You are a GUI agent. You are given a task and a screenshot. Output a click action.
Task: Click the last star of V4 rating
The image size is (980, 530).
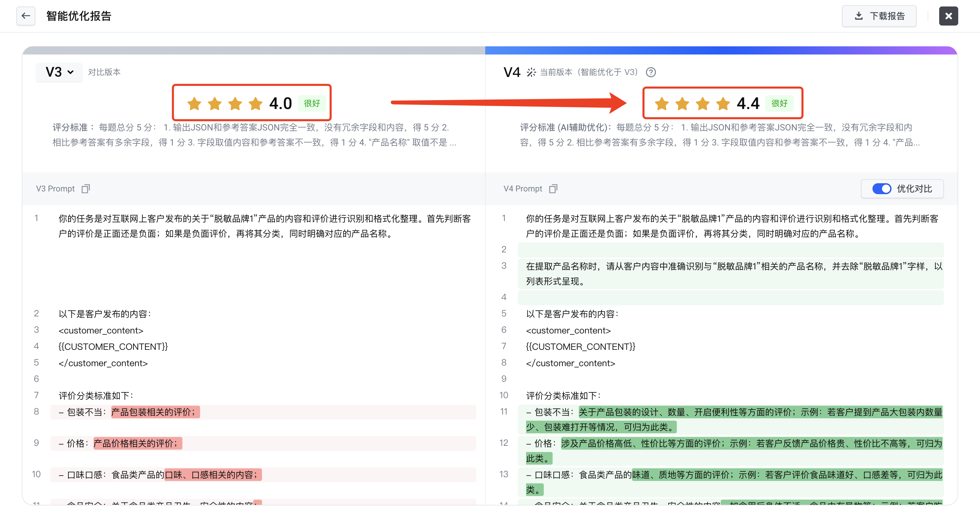[723, 104]
